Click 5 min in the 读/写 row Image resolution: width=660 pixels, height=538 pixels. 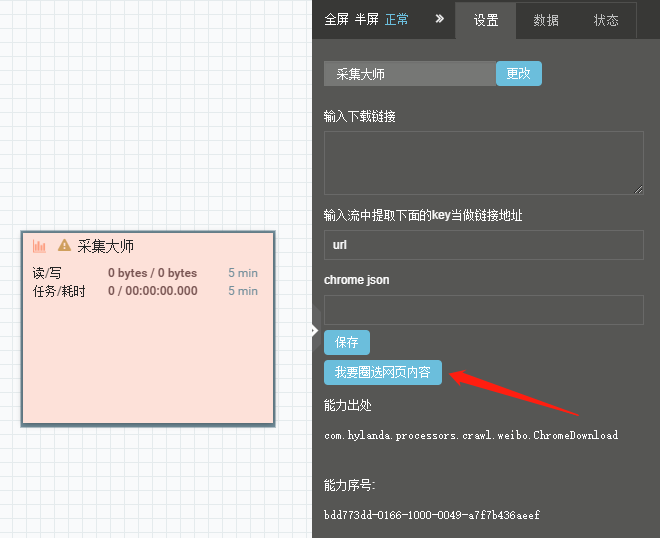point(243,273)
